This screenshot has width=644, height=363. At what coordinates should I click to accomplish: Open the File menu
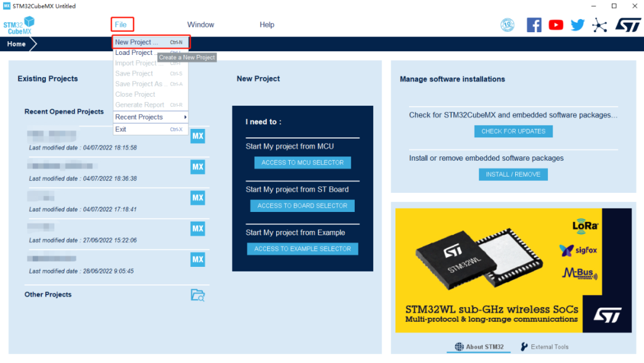pyautogui.click(x=120, y=24)
